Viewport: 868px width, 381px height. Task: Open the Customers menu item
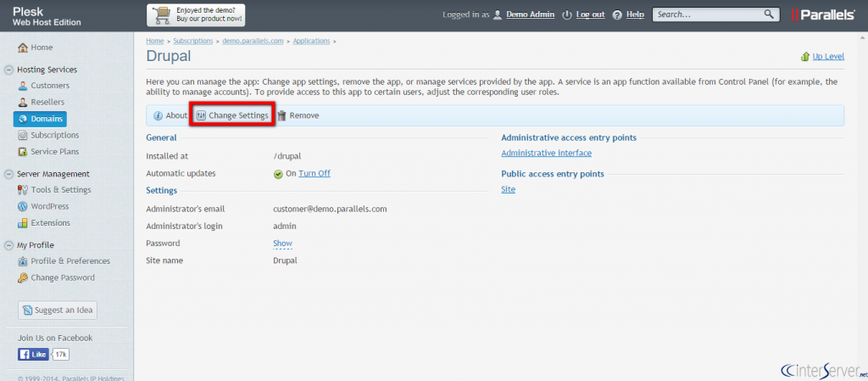(x=50, y=86)
